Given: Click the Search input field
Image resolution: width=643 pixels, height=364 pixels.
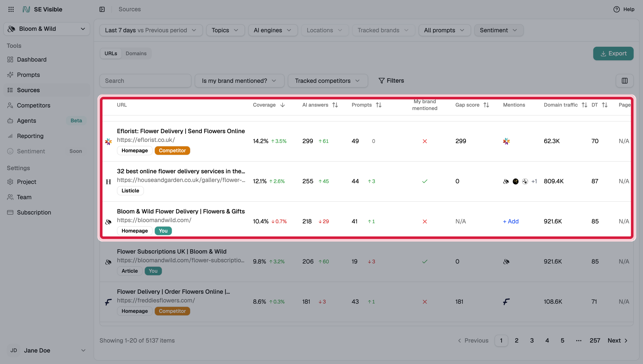Looking at the screenshot, I should (x=145, y=81).
